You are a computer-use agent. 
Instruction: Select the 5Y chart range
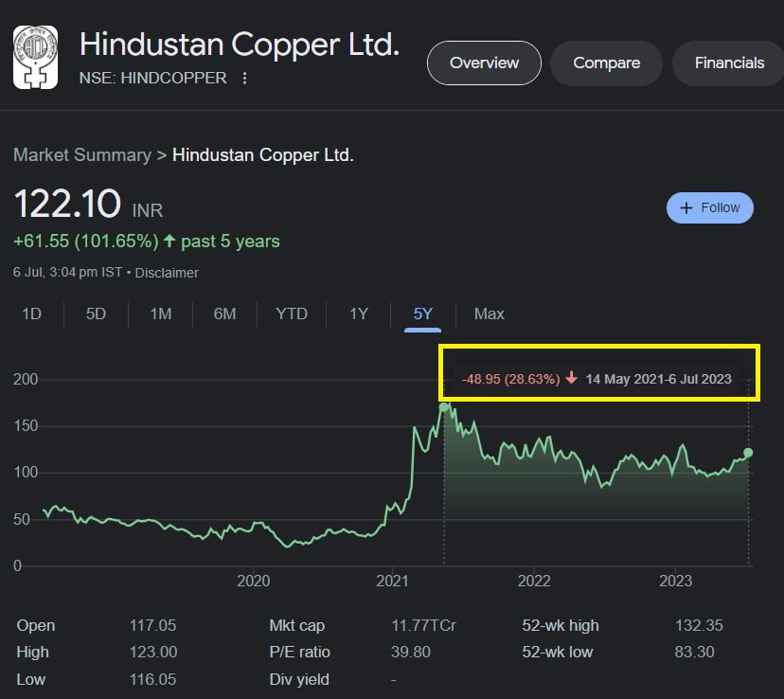[422, 314]
